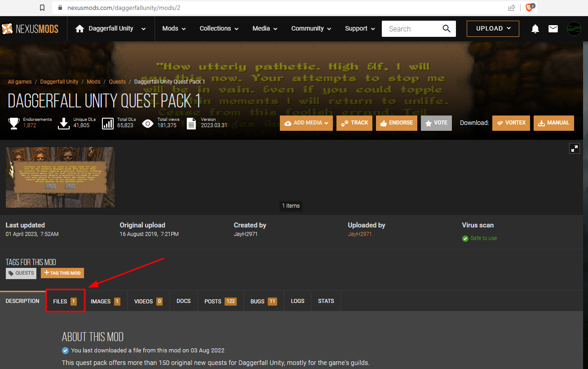The image size is (588, 369).
Task: Open the IMAGES tab
Action: point(106,301)
